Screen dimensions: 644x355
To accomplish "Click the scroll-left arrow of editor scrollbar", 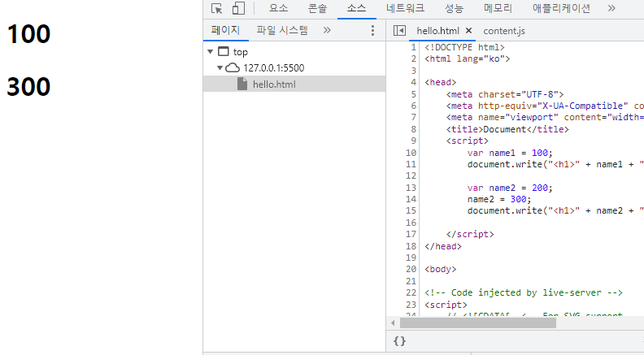I will pos(393,323).
